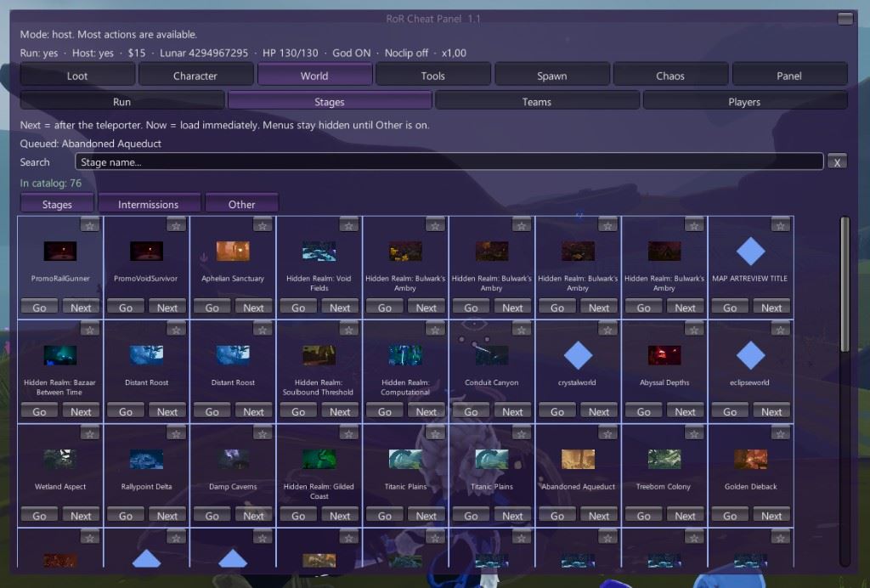Switch to the Character tab

point(195,76)
